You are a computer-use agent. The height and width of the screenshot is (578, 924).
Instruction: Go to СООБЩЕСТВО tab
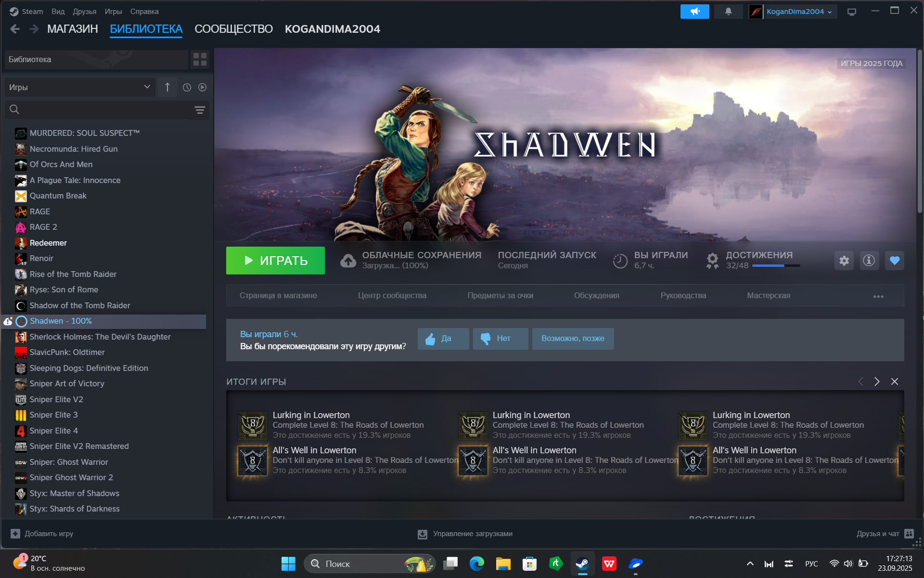[x=233, y=29]
